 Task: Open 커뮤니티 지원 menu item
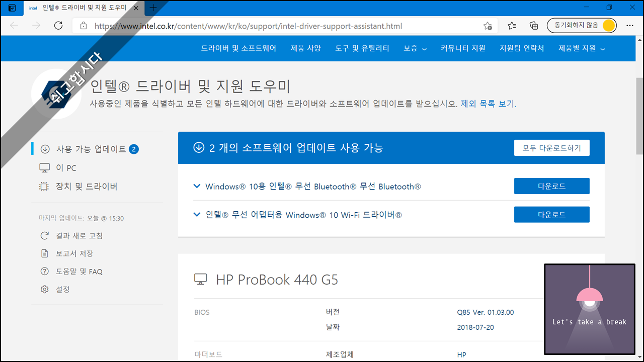(463, 48)
